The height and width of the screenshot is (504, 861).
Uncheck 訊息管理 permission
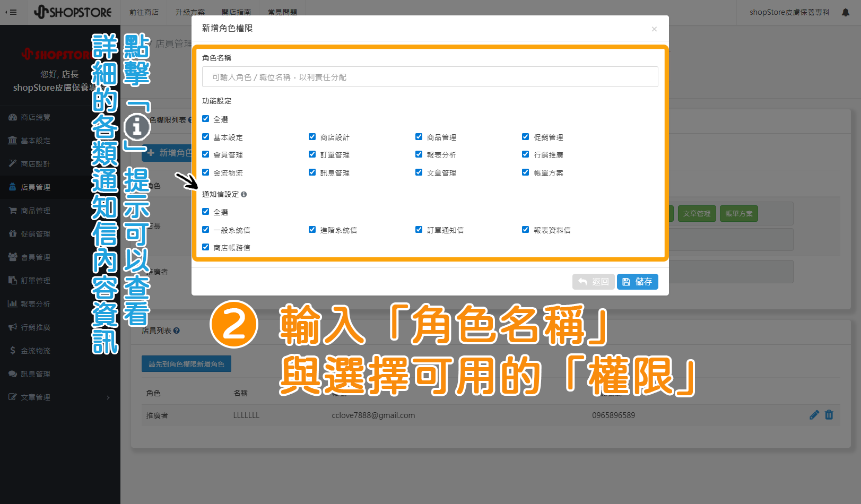click(312, 172)
